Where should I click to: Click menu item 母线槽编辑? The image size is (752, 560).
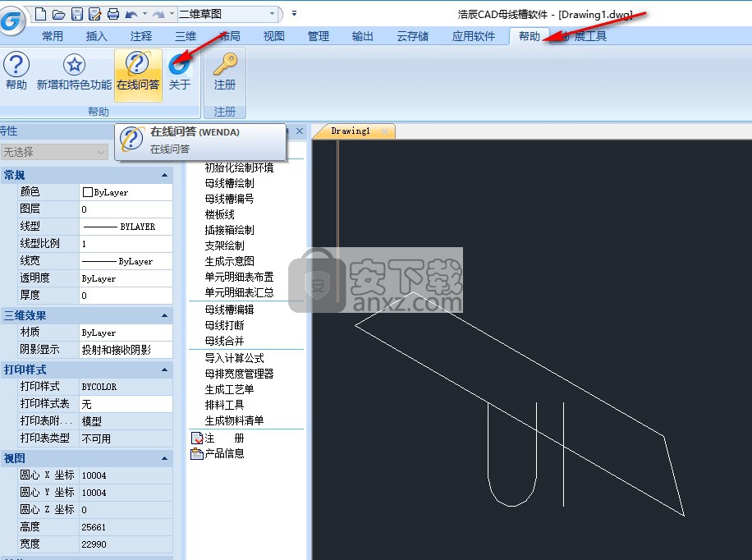pos(229,310)
